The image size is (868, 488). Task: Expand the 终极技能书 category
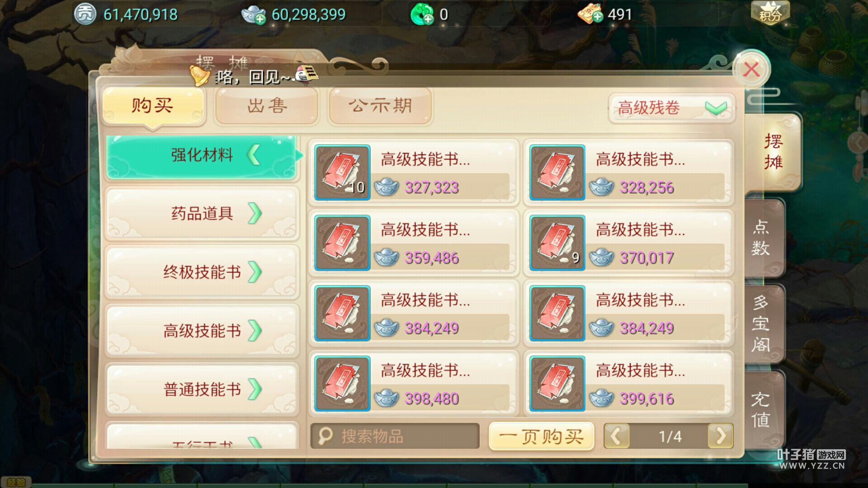tap(202, 272)
